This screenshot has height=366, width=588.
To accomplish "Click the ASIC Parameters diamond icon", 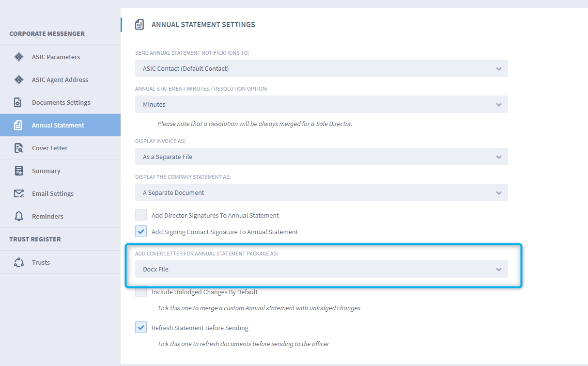I will [x=19, y=57].
